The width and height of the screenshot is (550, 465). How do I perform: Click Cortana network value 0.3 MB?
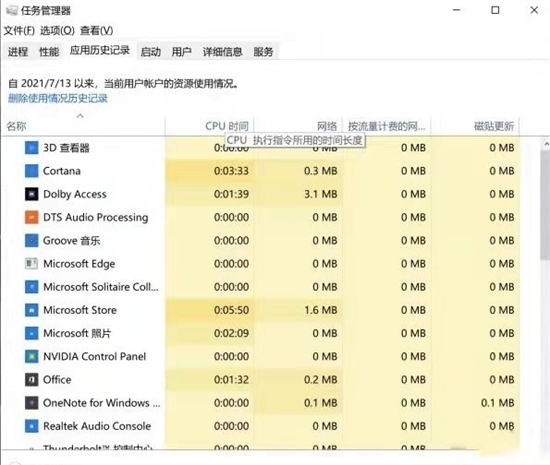[x=321, y=171]
